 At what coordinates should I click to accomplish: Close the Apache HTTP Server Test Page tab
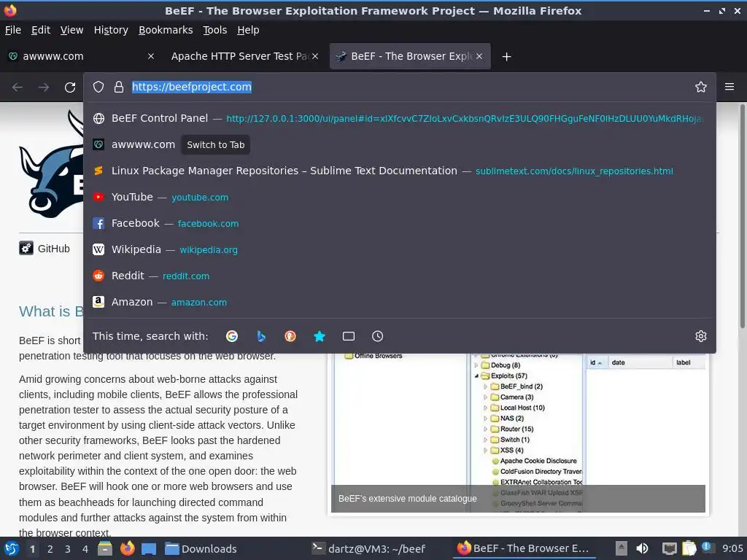coord(315,56)
